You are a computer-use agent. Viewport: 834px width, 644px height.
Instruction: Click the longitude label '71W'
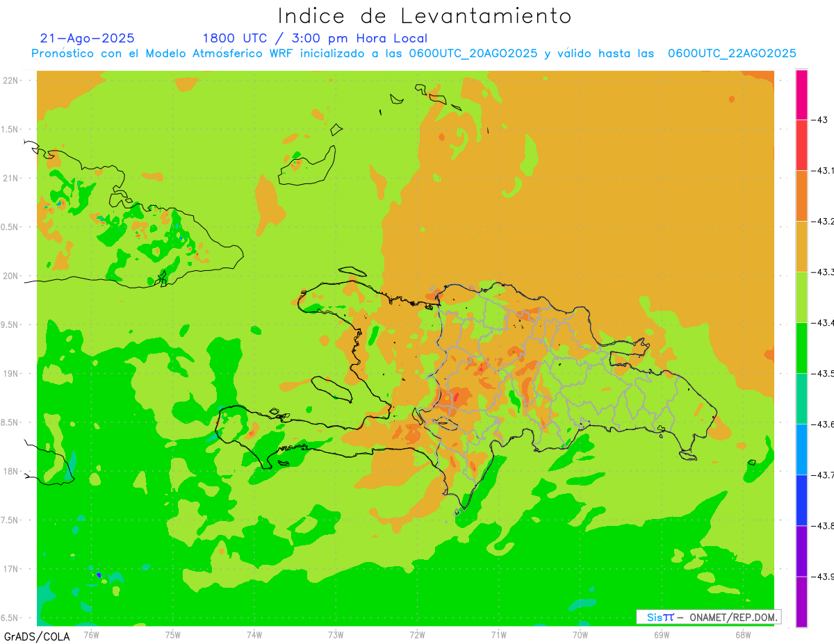point(498,634)
